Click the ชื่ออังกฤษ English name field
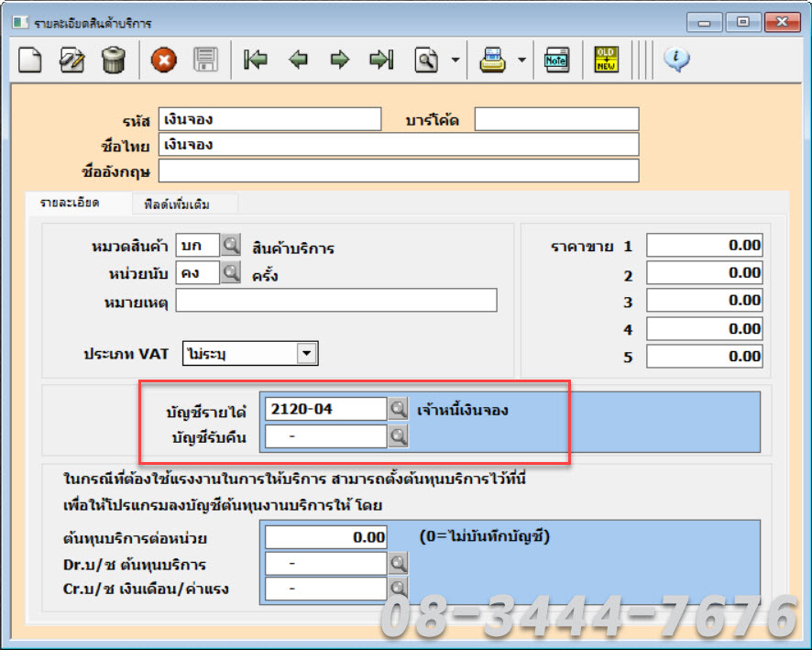The height and width of the screenshot is (650, 812). point(399,171)
